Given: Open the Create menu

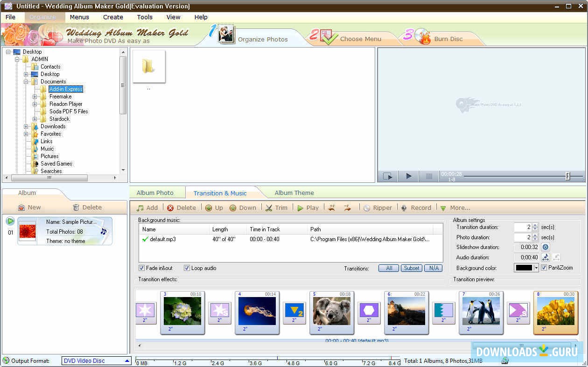Looking at the screenshot, I should pyautogui.click(x=113, y=17).
